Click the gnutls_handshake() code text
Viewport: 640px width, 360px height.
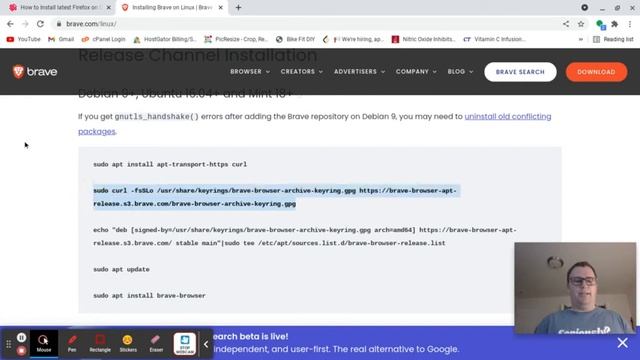pyautogui.click(x=157, y=117)
